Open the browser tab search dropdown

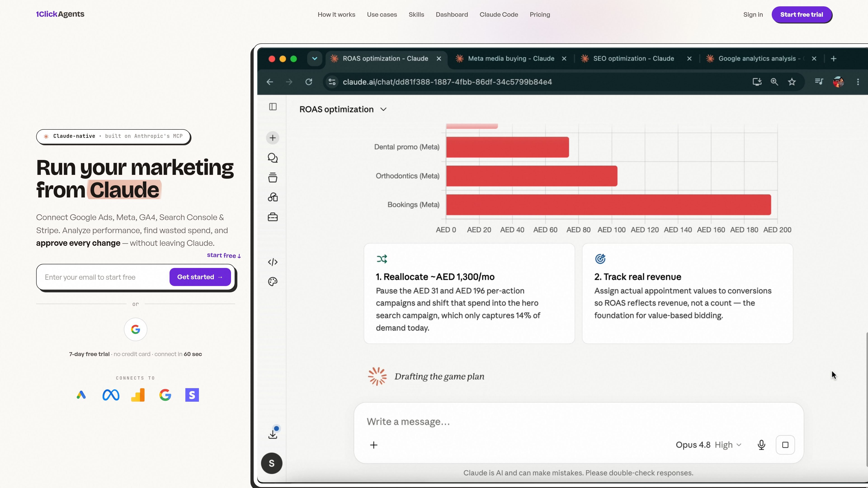[x=314, y=59]
